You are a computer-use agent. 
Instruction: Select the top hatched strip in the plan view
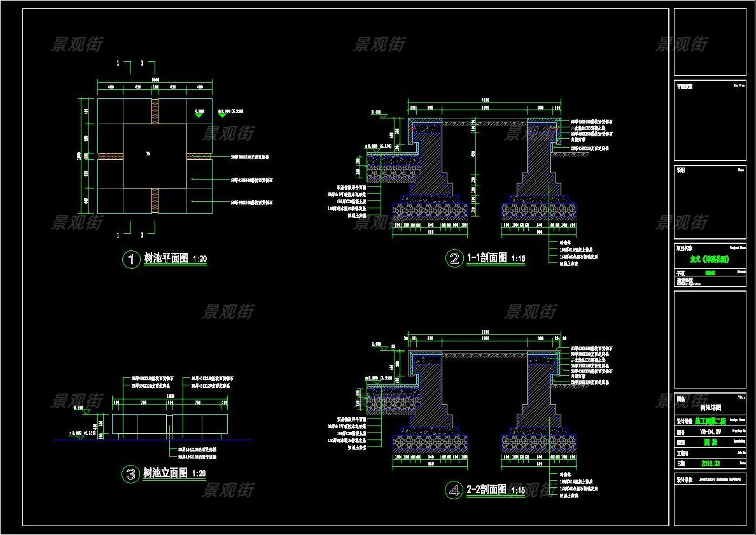(155, 111)
